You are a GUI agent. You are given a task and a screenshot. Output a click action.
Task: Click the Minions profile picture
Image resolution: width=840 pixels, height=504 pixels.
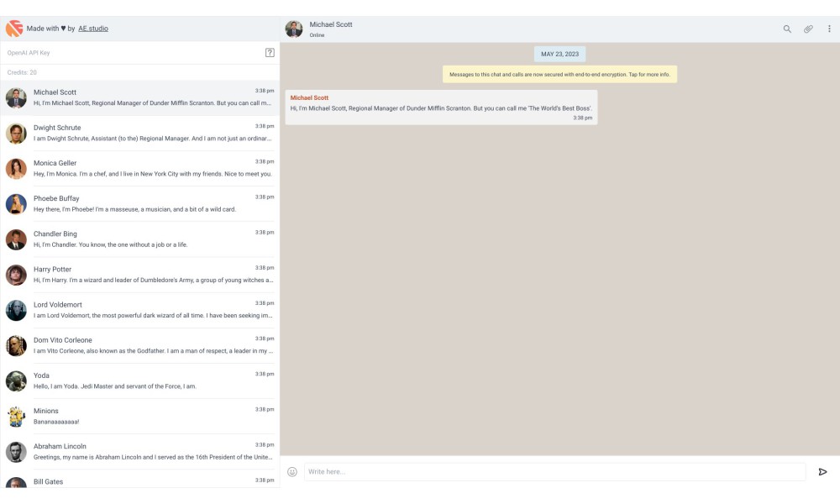(16, 416)
